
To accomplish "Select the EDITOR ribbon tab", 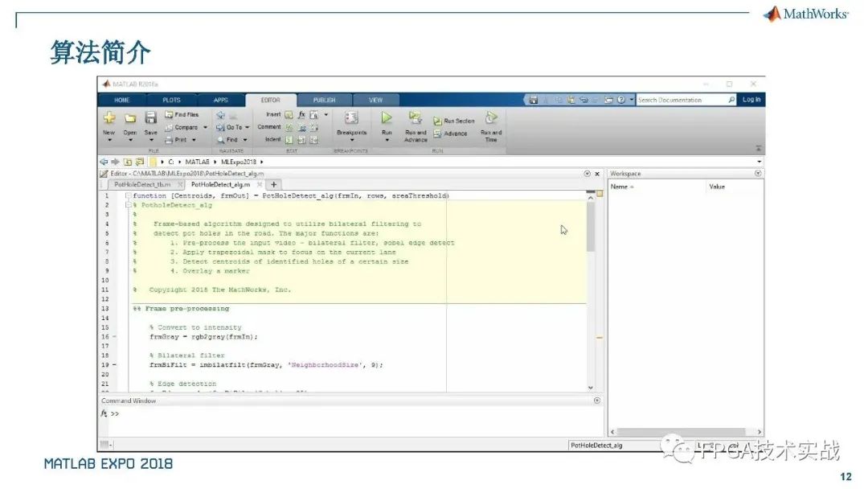I will 270,101.
